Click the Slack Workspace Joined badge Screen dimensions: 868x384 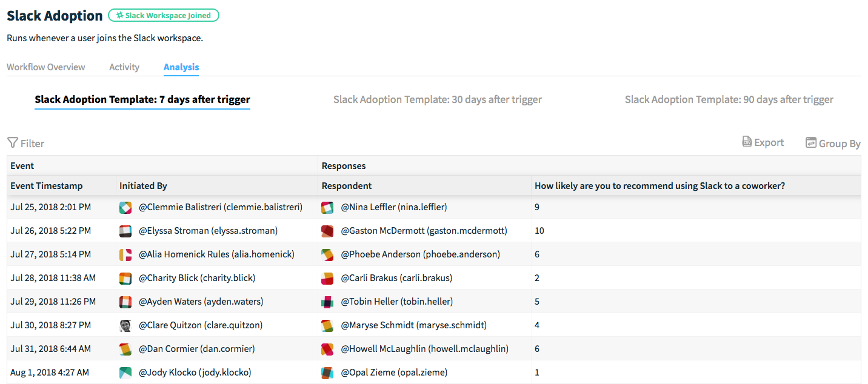[164, 16]
